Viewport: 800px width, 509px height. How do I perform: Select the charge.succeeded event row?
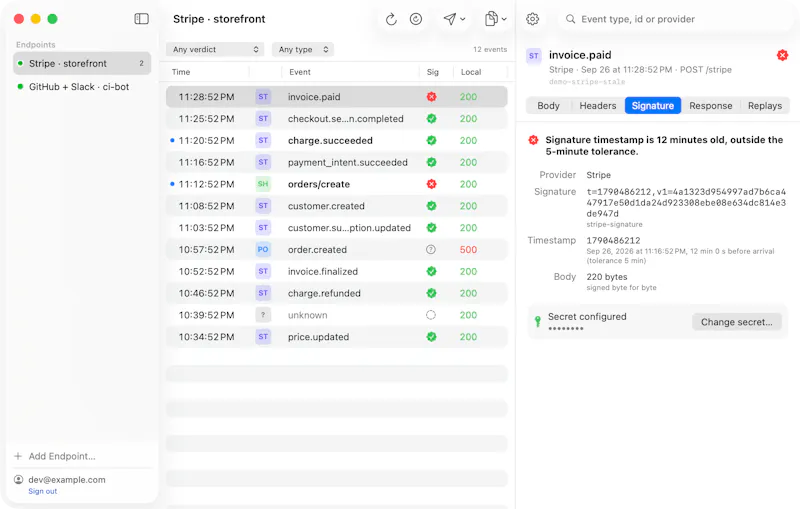coord(337,140)
